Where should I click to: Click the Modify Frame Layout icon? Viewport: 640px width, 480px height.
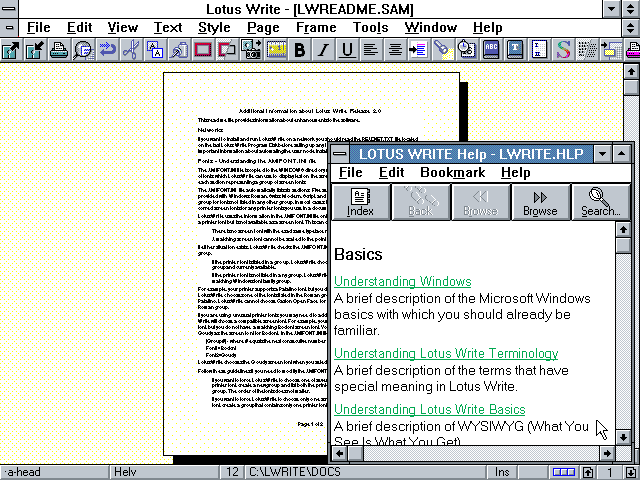(x=227, y=50)
